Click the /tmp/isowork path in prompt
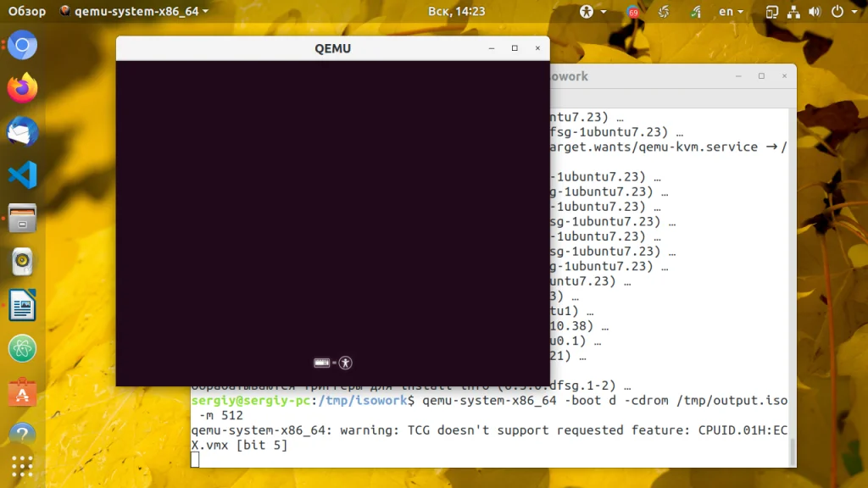Image resolution: width=868 pixels, height=488 pixels. pyautogui.click(x=363, y=401)
